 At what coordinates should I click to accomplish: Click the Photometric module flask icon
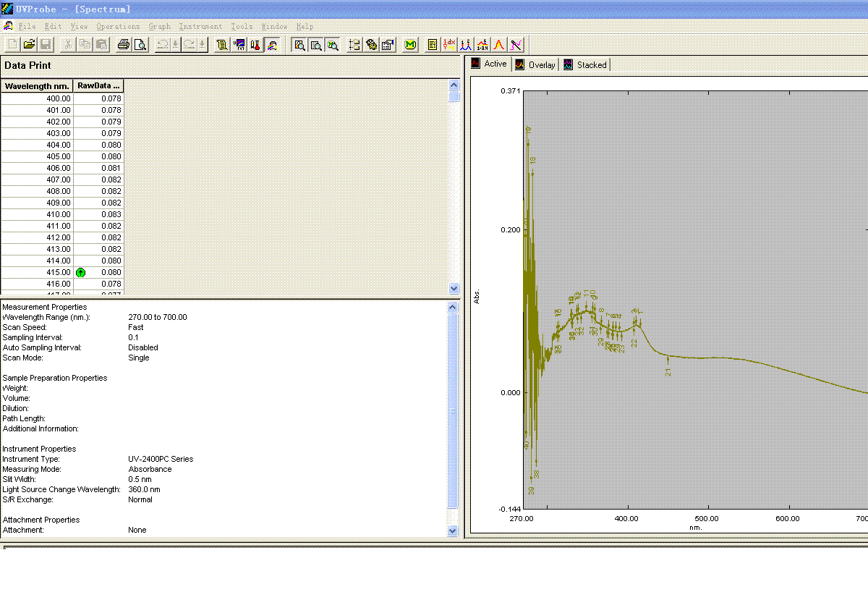pos(255,45)
